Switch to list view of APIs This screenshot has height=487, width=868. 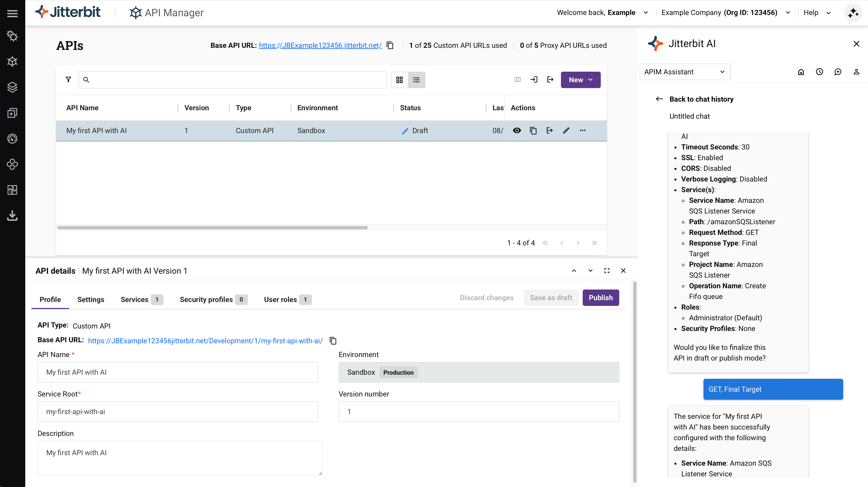coord(417,79)
